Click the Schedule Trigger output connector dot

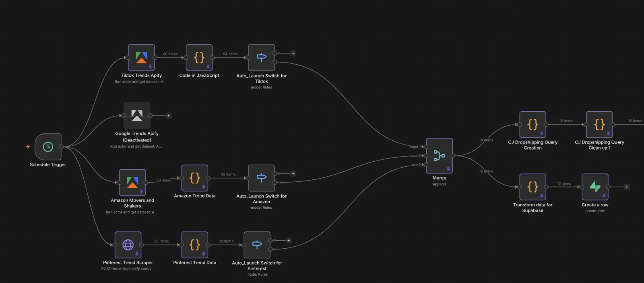pyautogui.click(x=61, y=147)
